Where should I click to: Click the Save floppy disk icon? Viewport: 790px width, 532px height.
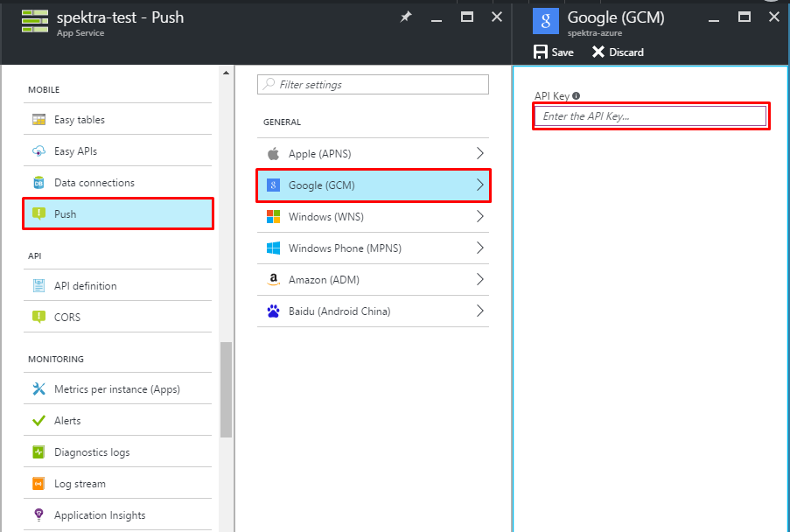tap(540, 52)
